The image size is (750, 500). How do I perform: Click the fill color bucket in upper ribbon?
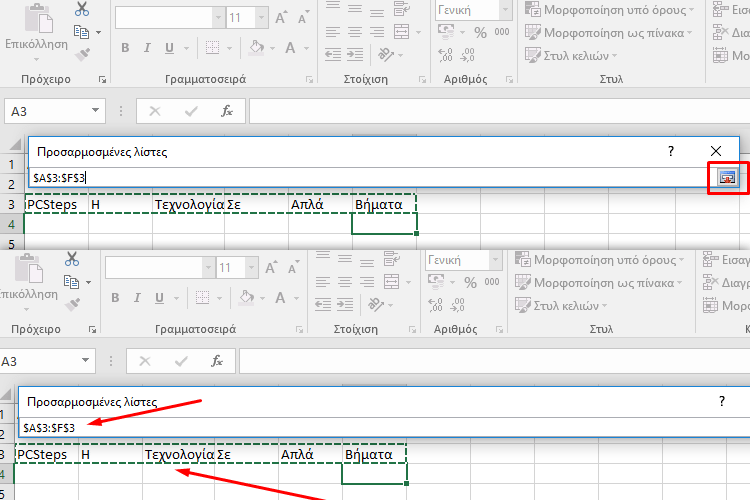pyautogui.click(x=255, y=47)
